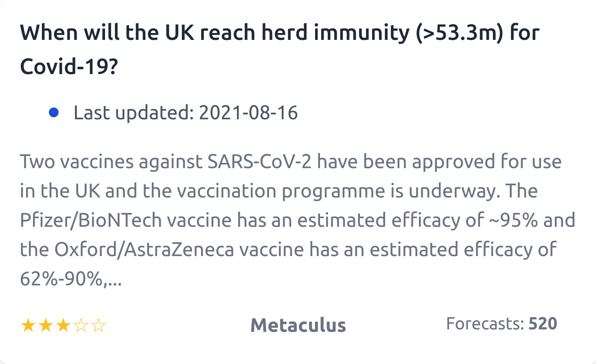Click "Pfizer/BioNTech" in the description
596x364 pixels.
(91, 220)
